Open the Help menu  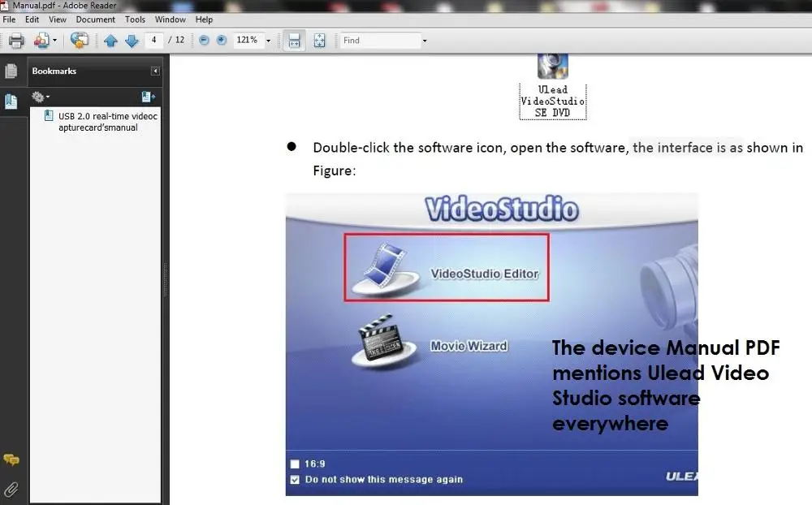pos(204,19)
